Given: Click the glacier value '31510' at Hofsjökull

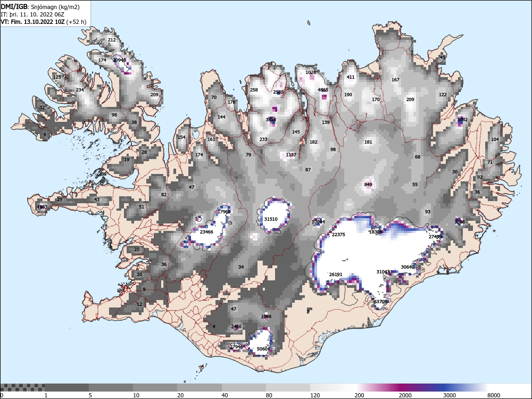Looking at the screenshot, I should (x=271, y=219).
